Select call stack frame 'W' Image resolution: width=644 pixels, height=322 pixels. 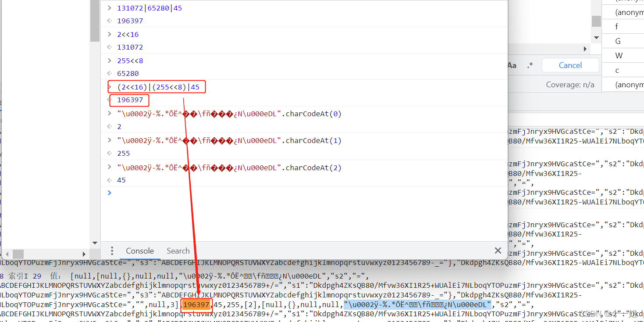[619, 56]
